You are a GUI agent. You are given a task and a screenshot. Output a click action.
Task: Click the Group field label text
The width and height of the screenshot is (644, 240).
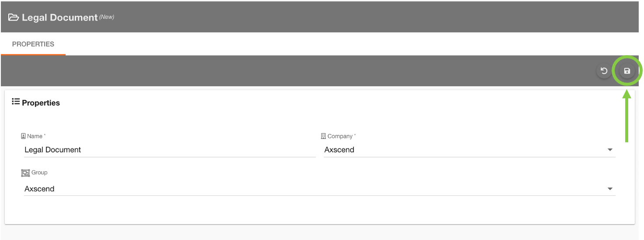click(x=39, y=173)
